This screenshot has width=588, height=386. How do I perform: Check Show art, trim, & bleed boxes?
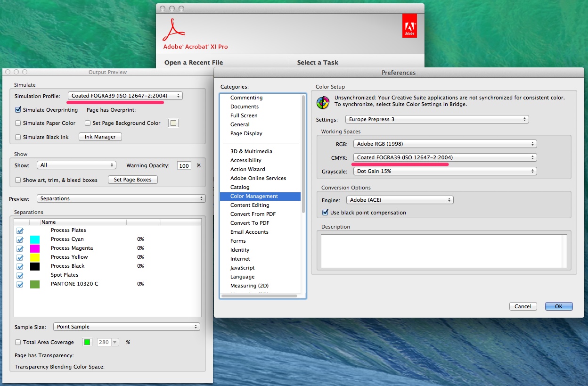point(18,180)
